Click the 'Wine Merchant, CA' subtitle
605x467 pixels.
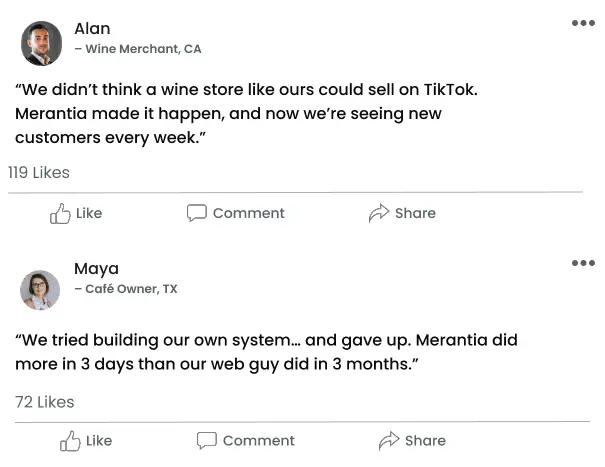138,49
